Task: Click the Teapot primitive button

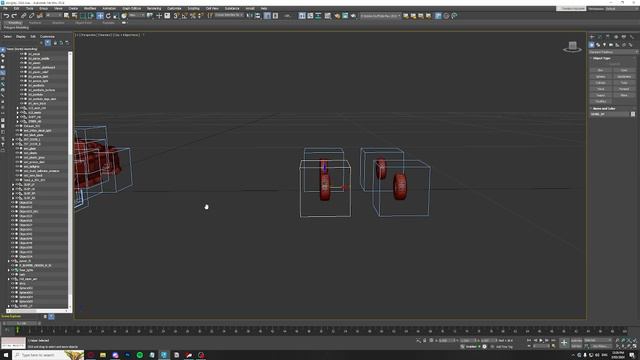Action: pyautogui.click(x=600, y=95)
